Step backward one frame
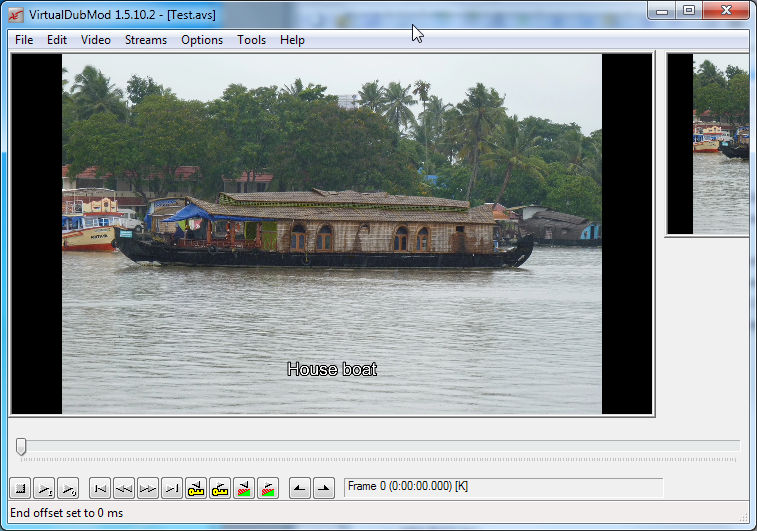This screenshot has width=757, height=531. (x=124, y=489)
